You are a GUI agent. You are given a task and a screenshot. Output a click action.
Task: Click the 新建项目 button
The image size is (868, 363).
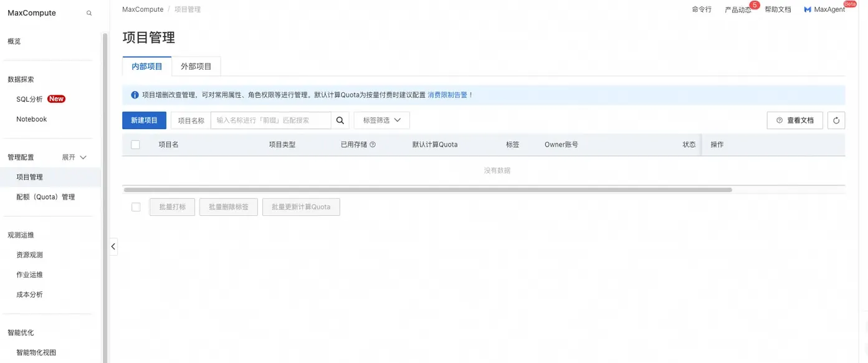click(144, 120)
